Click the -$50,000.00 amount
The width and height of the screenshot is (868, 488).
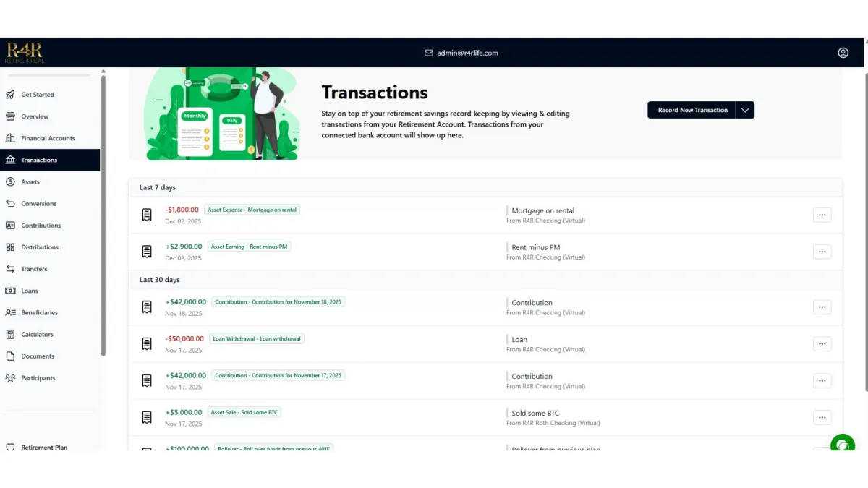pos(184,338)
